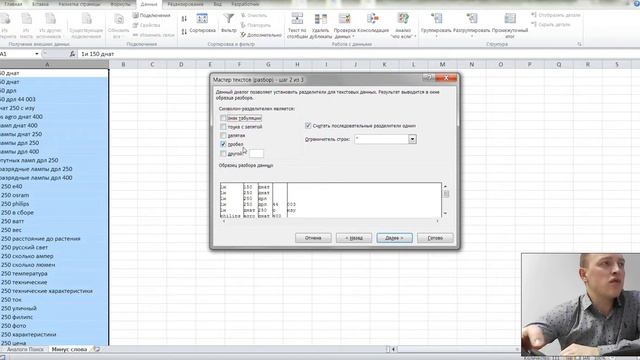
Task: Click the From Other Sources icon
Action: [50, 19]
